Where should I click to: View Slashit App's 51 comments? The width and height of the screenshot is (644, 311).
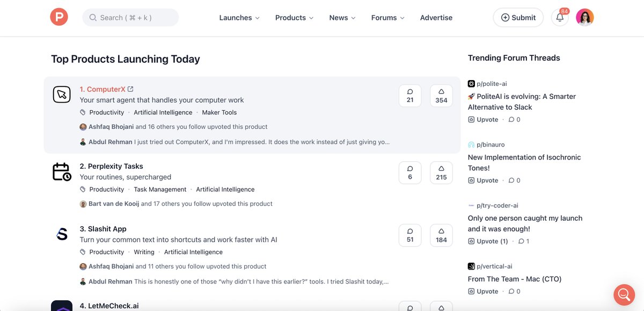pyautogui.click(x=410, y=235)
